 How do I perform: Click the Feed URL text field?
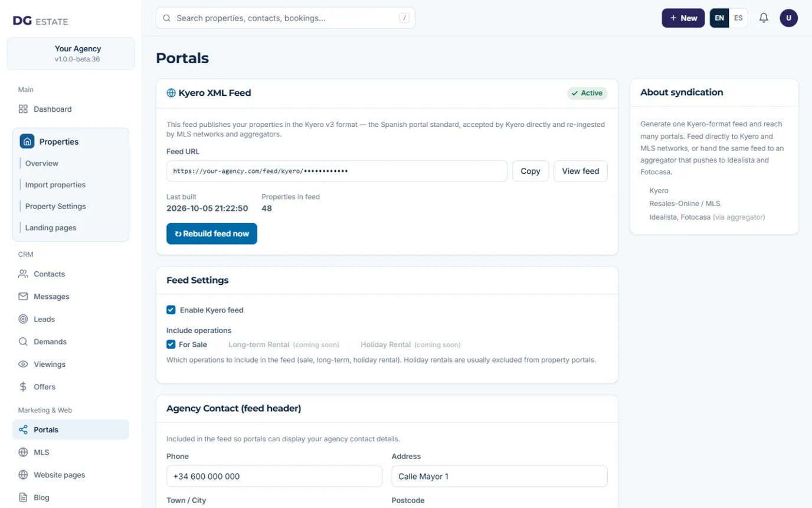pos(337,171)
